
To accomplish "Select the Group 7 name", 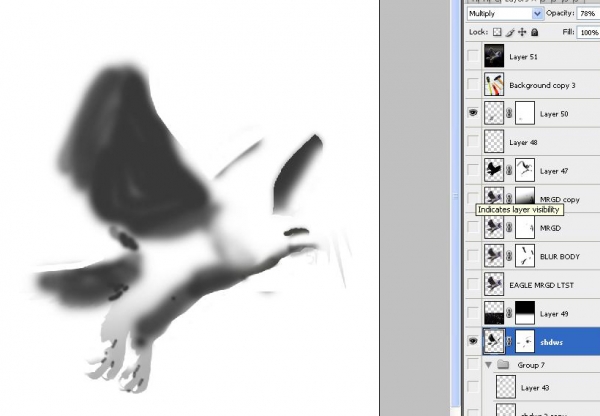I will pos(531,365).
